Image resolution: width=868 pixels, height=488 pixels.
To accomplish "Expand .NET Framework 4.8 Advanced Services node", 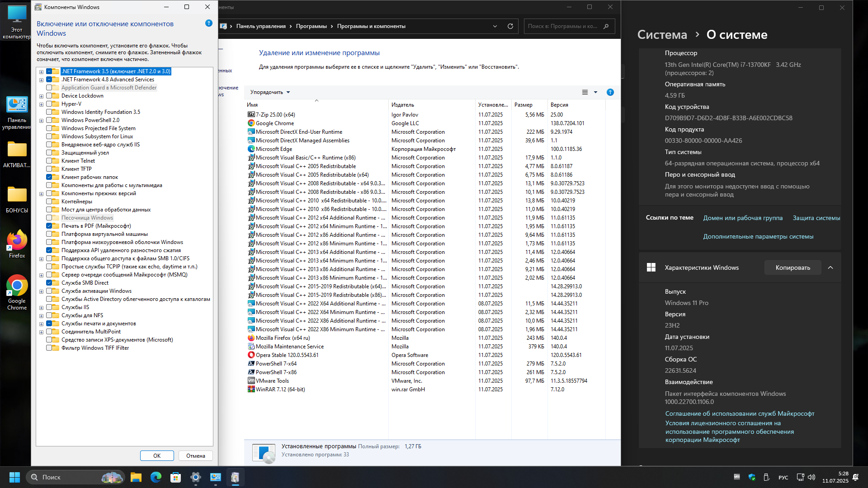I will point(41,80).
